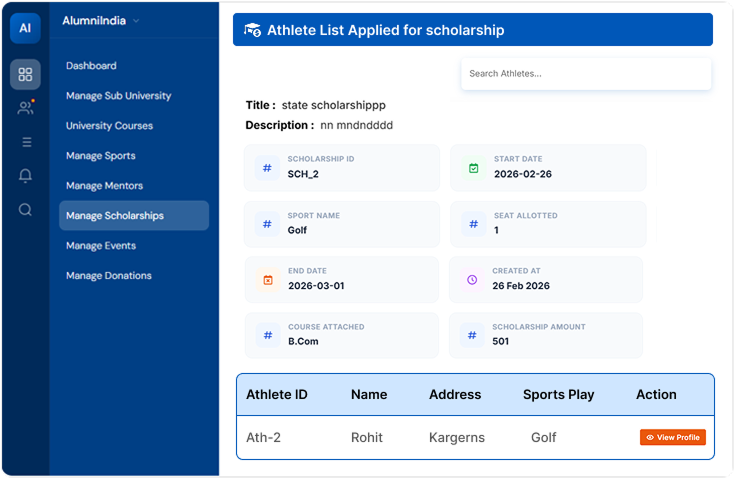
Task: Click the Created At clock icon
Action: (472, 280)
